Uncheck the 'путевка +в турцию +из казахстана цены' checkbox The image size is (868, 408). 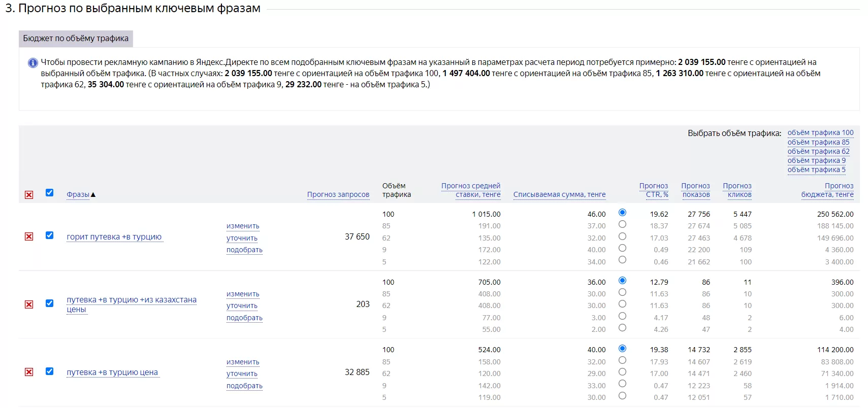pos(49,303)
